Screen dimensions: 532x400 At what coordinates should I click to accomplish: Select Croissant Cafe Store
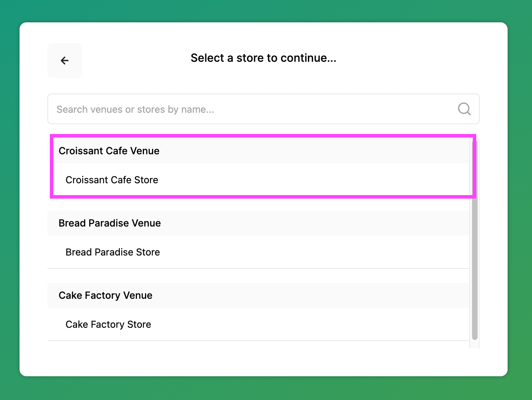point(258,180)
